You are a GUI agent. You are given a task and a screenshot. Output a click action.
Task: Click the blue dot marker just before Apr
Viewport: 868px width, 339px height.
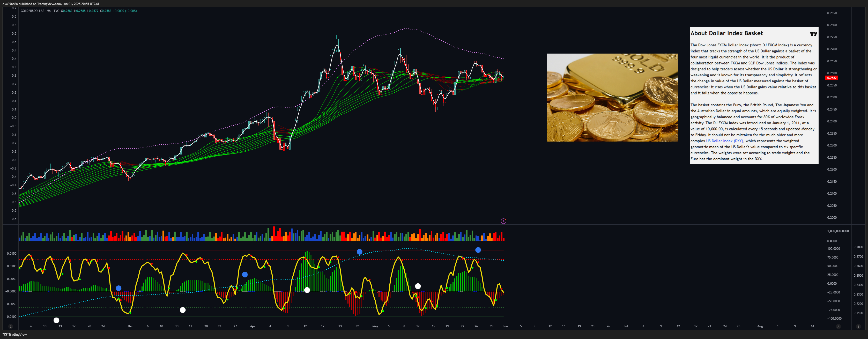click(x=245, y=274)
